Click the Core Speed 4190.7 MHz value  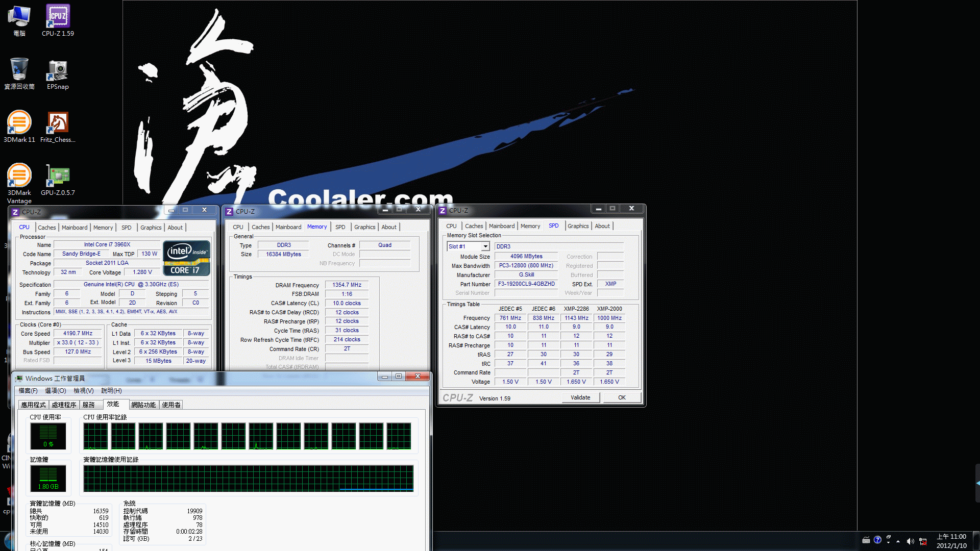coord(78,333)
